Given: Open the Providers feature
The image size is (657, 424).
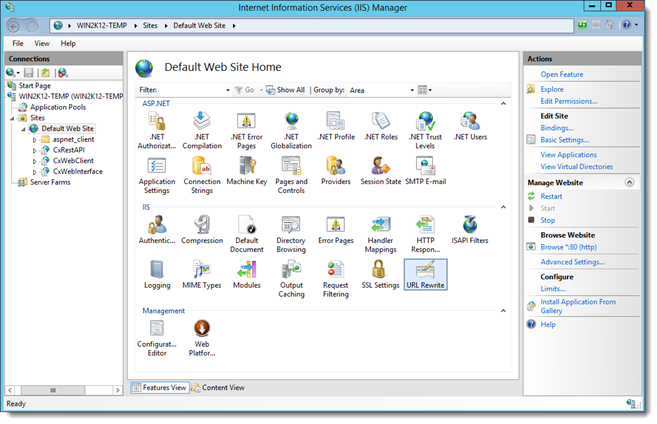Looking at the screenshot, I should click(336, 171).
